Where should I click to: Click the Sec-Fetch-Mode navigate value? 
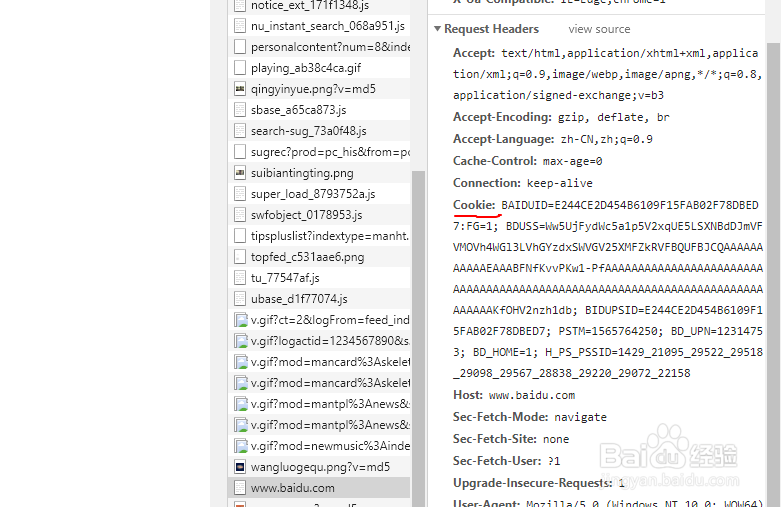[580, 417]
